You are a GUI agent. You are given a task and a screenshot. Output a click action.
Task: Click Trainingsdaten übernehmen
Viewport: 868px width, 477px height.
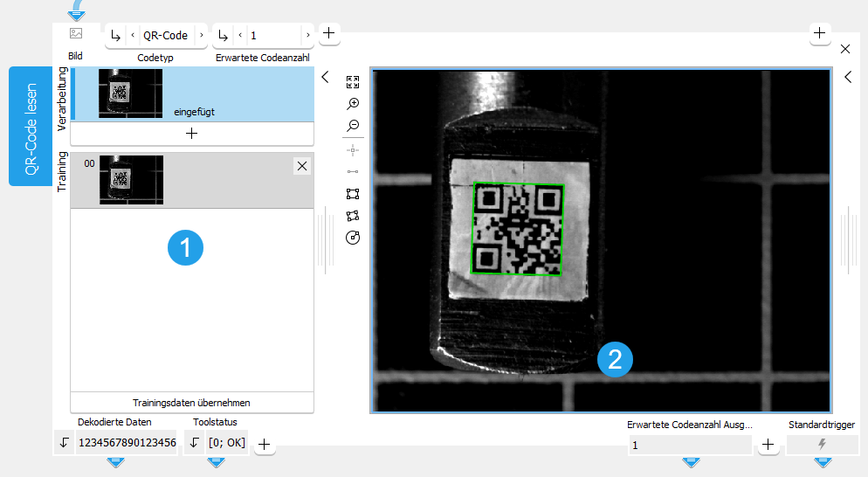191,403
